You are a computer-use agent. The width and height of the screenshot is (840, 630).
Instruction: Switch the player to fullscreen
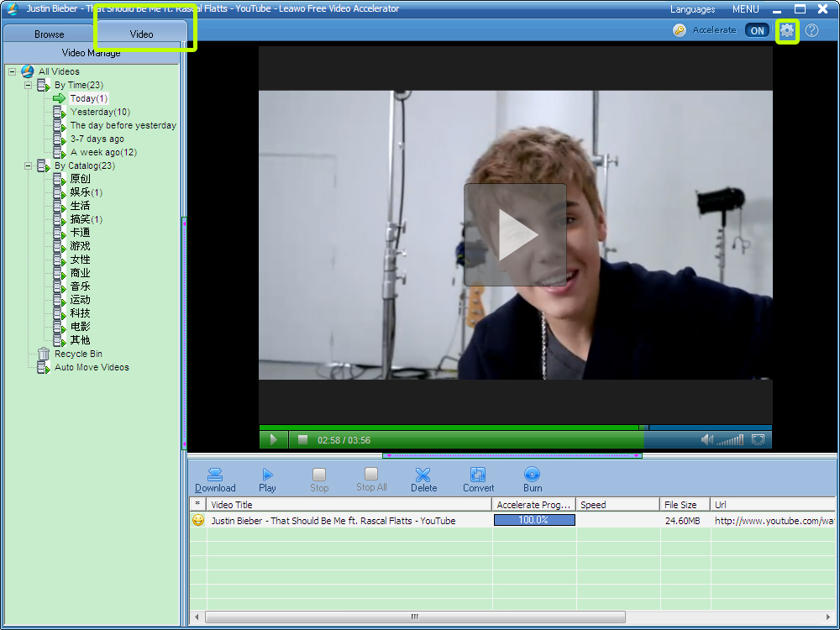(x=758, y=440)
